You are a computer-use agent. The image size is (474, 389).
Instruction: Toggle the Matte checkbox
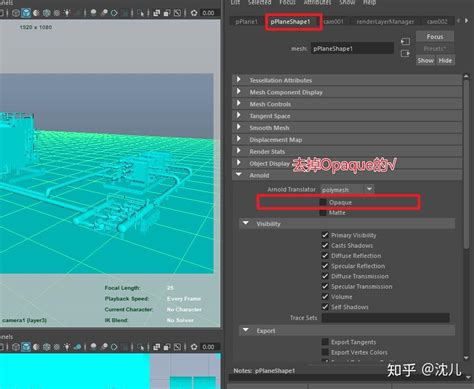(323, 212)
